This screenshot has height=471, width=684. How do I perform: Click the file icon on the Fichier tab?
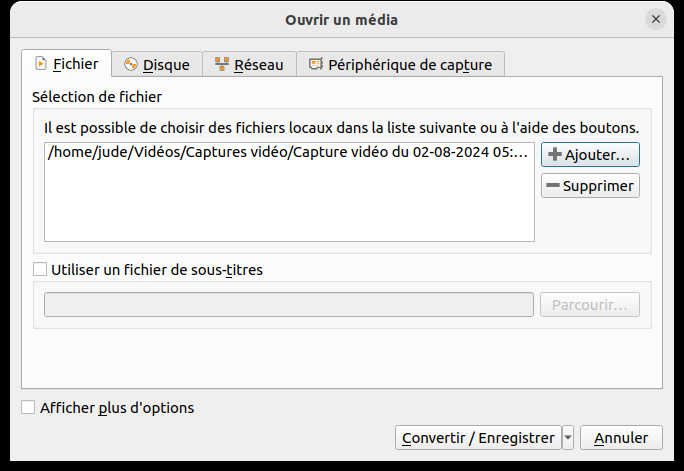41,64
